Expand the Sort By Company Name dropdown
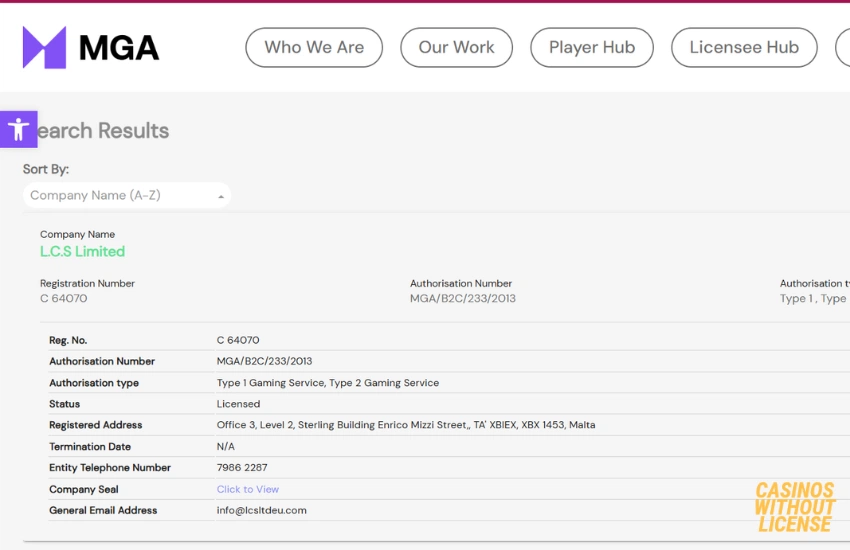Screen dimensions: 850x550 (127, 195)
